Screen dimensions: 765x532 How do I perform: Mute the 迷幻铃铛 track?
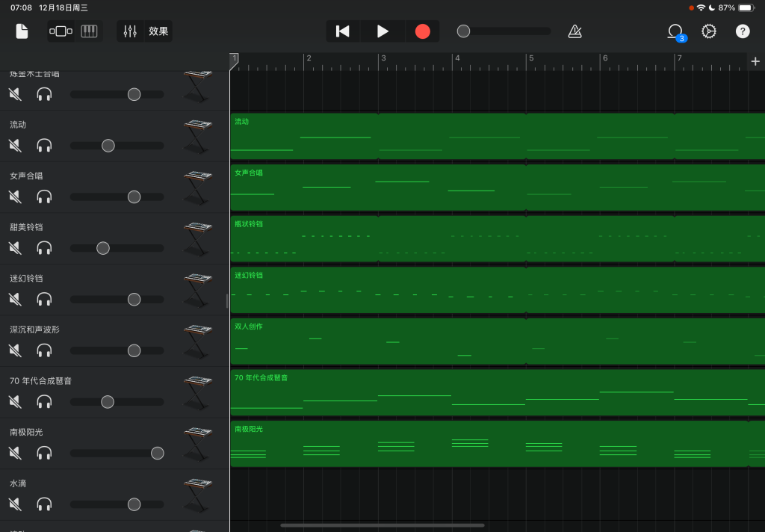(15, 299)
